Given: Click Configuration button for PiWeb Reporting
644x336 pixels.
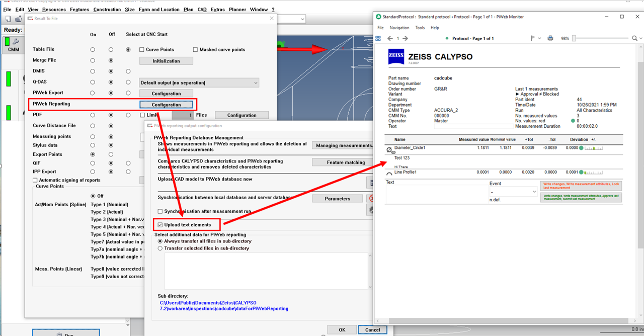Looking at the screenshot, I should [x=166, y=105].
